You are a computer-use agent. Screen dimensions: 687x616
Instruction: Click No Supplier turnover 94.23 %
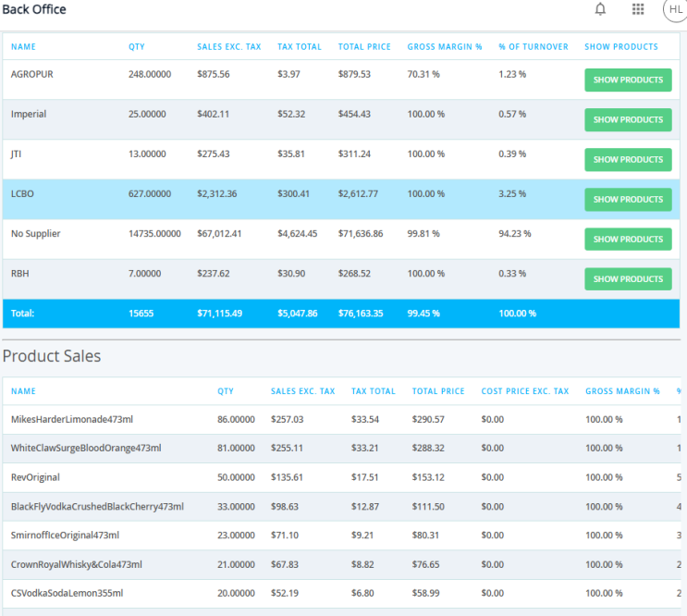click(x=515, y=233)
